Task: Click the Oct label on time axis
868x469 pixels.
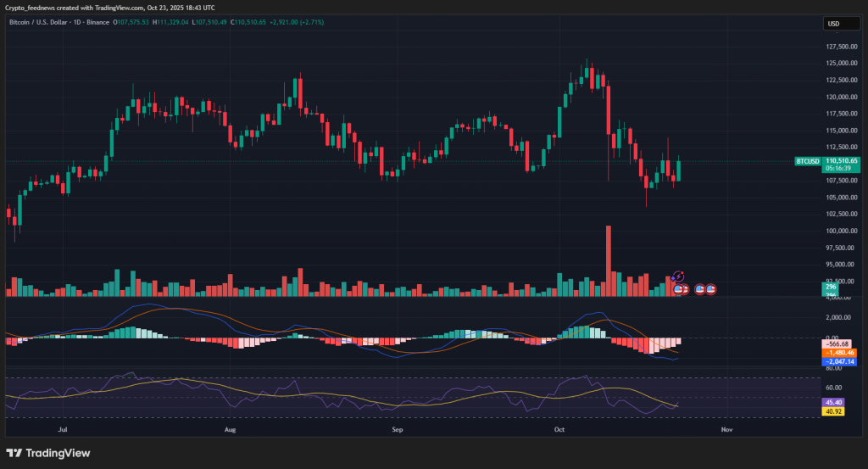Action: tap(559, 430)
